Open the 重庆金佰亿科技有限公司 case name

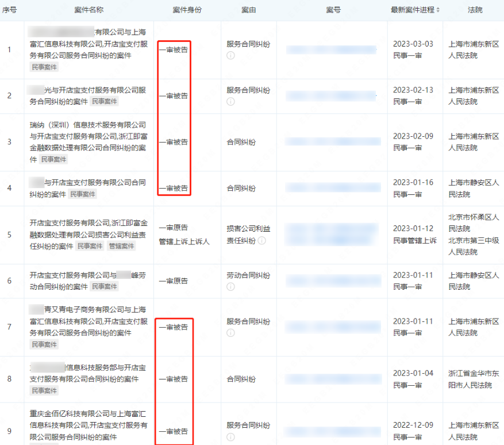click(89, 425)
